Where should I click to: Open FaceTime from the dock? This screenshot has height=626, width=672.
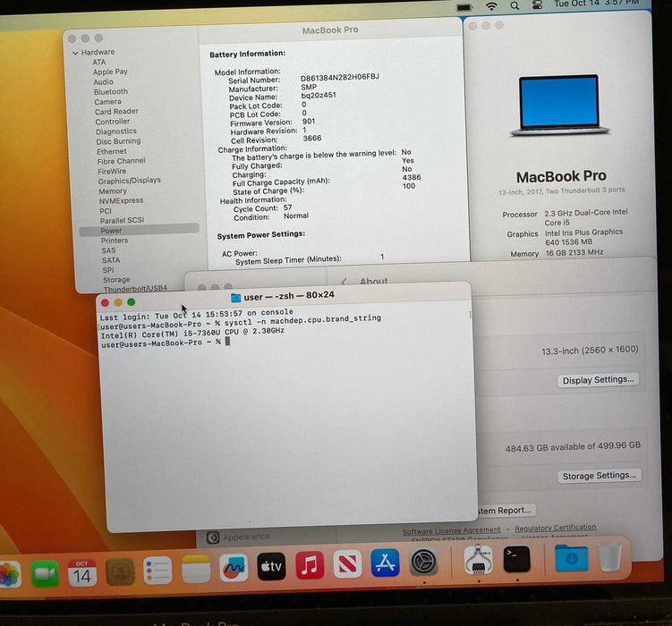point(45,571)
